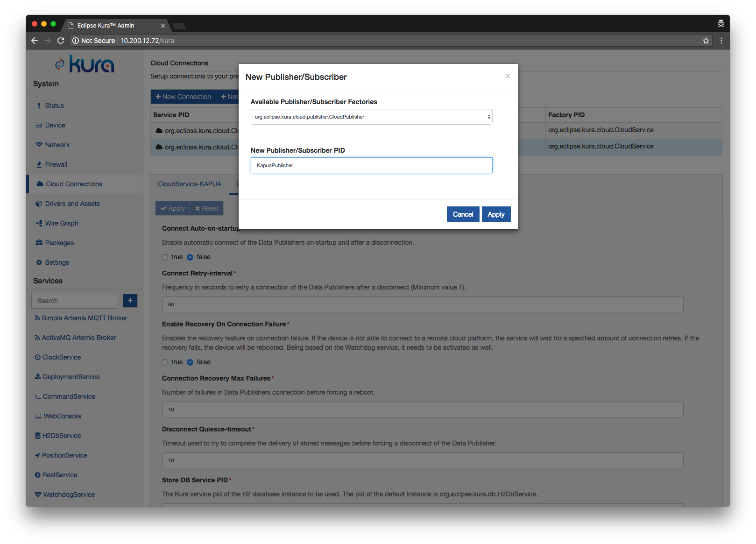This screenshot has width=756, height=544.
Task: Click the Status exclamation icon in sidebar
Action: (x=39, y=106)
